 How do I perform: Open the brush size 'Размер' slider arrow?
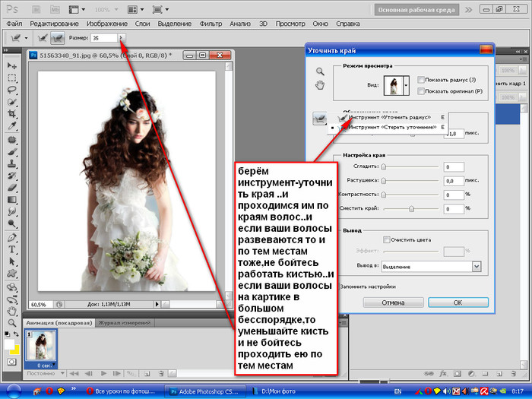point(122,36)
